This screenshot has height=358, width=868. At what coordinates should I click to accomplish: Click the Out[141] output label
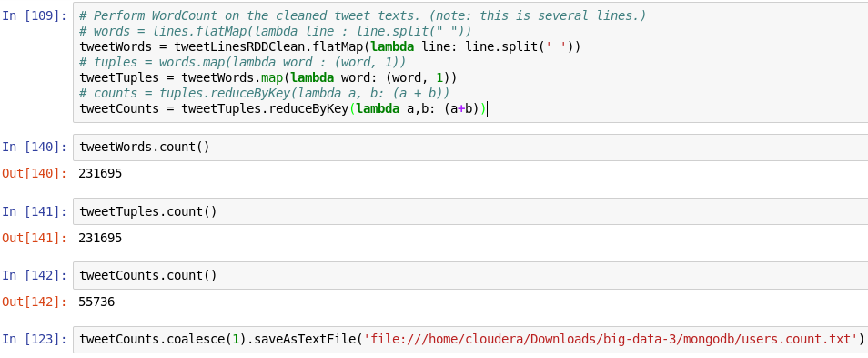click(35, 239)
